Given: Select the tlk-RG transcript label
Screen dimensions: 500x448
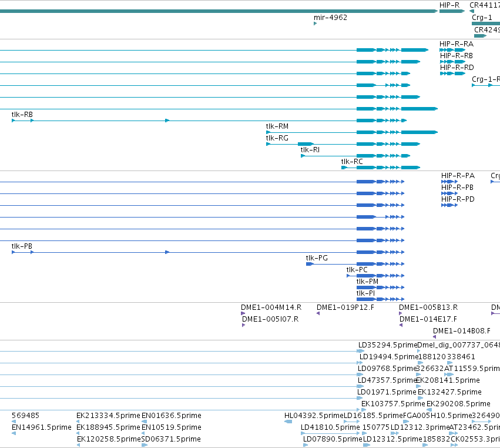Looking at the screenshot, I should (x=277, y=138).
